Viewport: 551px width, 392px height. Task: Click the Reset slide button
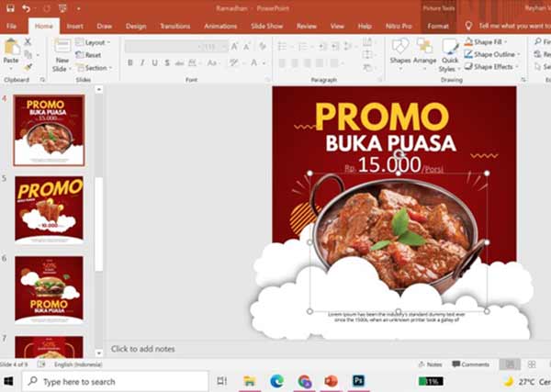[92, 55]
